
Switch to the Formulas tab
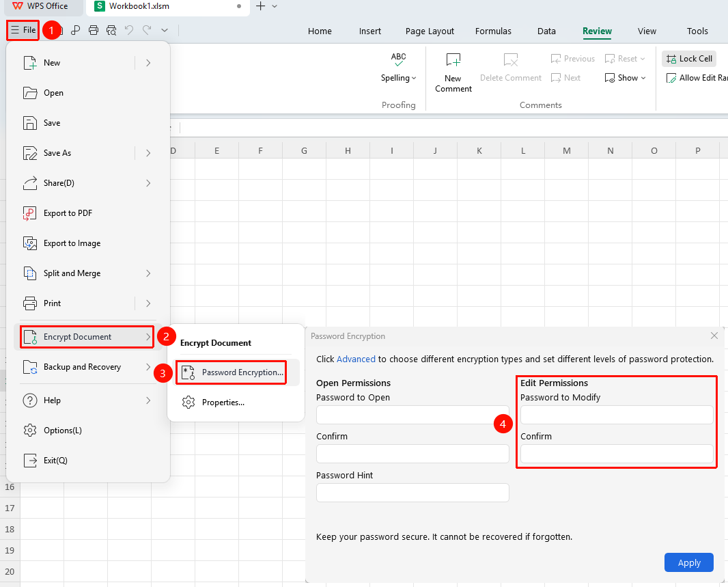tap(493, 31)
